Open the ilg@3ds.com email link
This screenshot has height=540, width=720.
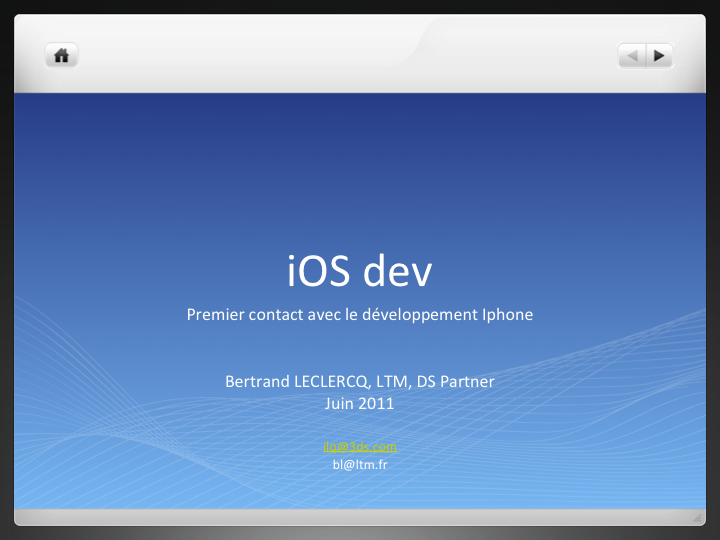pos(360,447)
